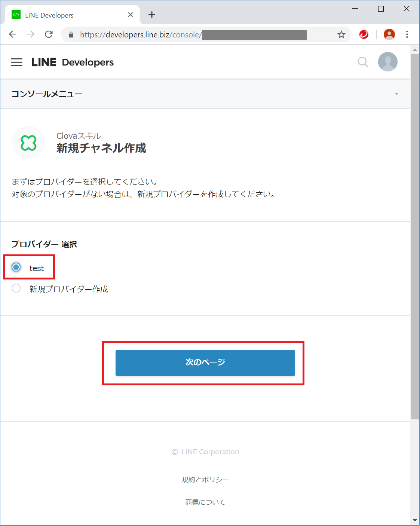The width and height of the screenshot is (420, 526).
Task: Open Chrome three-dot menu
Action: click(x=407, y=35)
